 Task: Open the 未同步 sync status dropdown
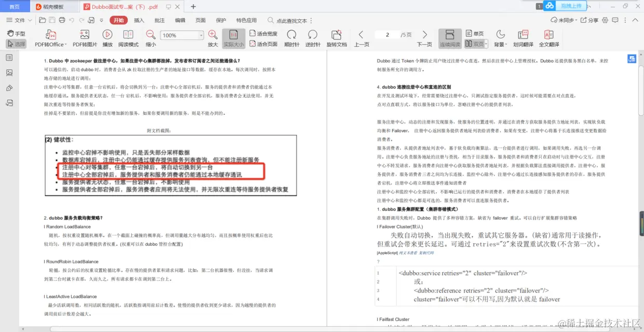(x=564, y=20)
